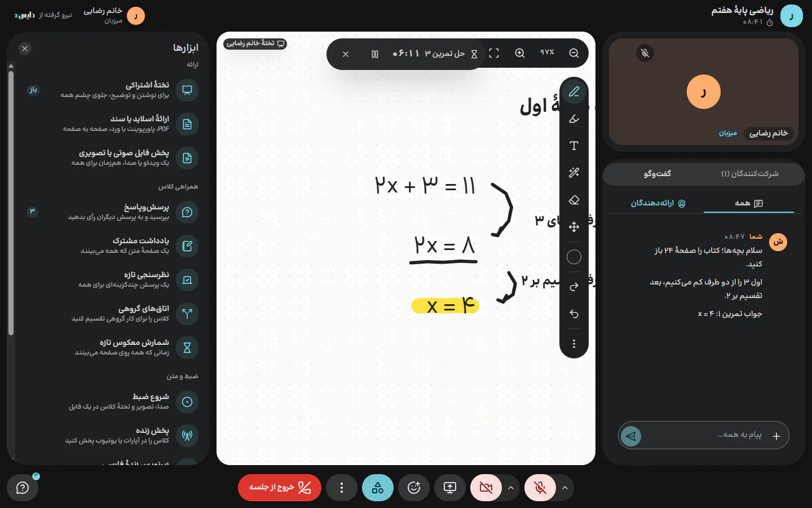
Task: Click chat message 'جواب تمرین ۱: x = ۴'
Action: tap(730, 314)
